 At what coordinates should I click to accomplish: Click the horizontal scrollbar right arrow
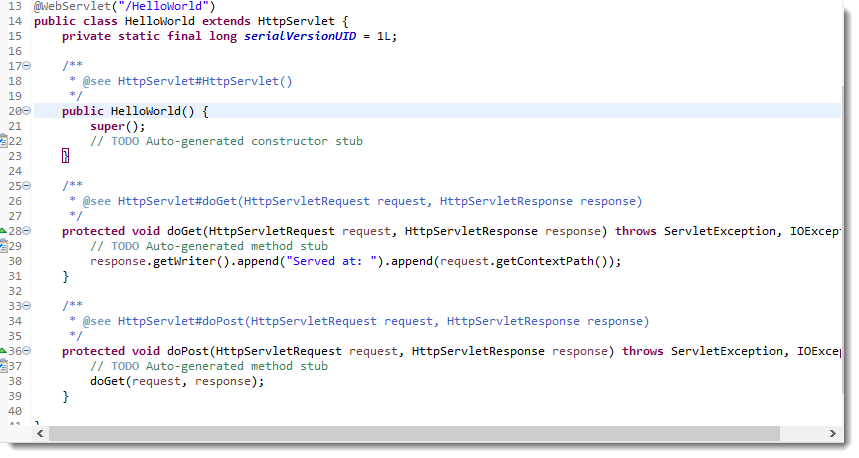tap(832, 433)
